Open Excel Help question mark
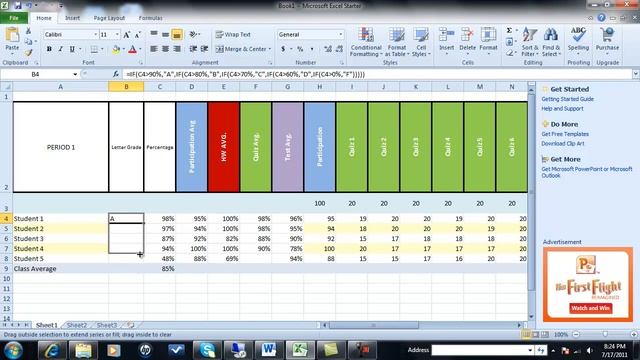The image size is (640, 360). (601, 18)
